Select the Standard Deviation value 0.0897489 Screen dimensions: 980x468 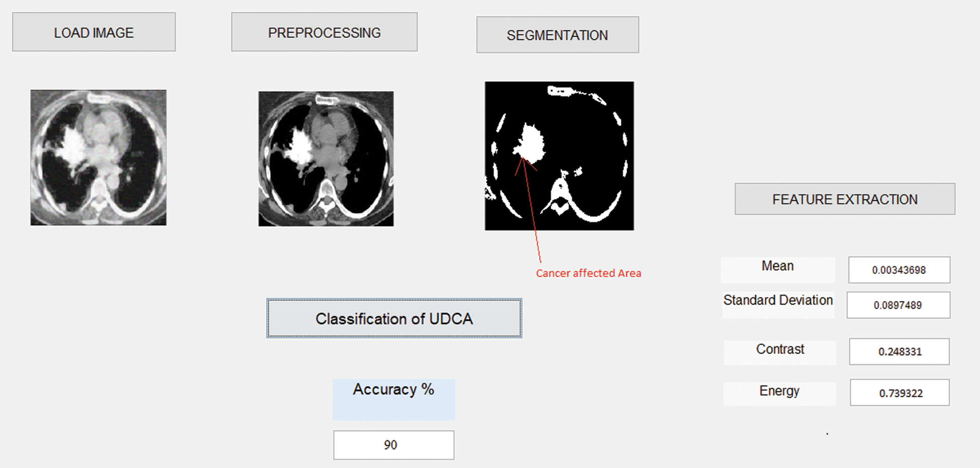898,305
